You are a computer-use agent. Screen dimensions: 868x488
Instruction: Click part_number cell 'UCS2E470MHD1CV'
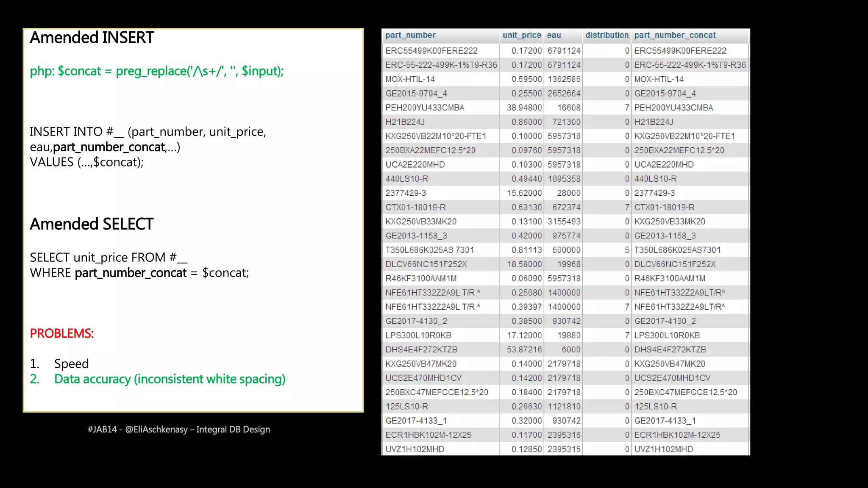point(423,378)
